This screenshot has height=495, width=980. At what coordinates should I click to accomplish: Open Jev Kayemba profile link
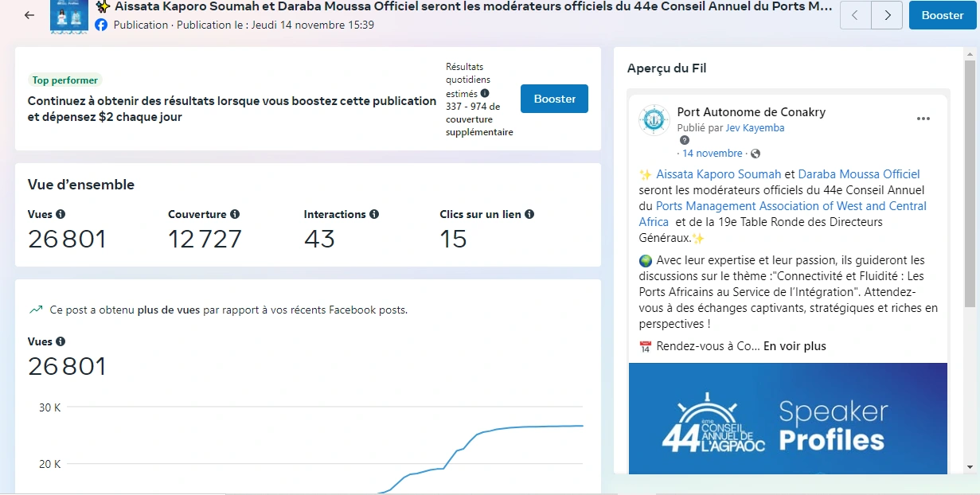coord(755,127)
